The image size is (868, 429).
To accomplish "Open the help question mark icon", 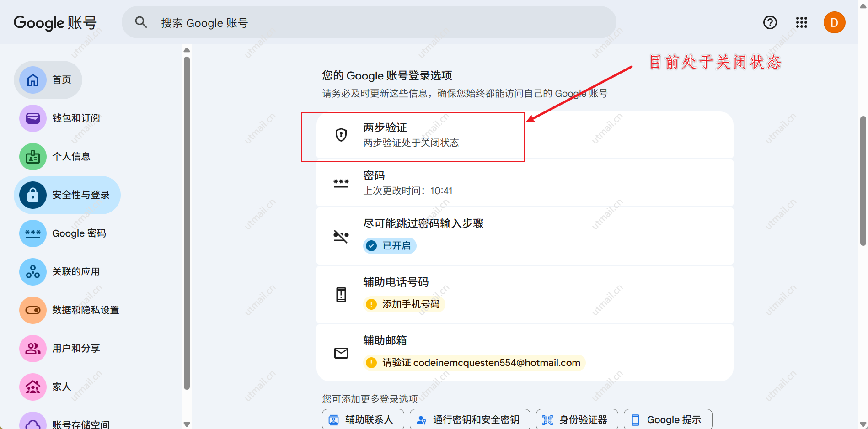I will pos(770,22).
